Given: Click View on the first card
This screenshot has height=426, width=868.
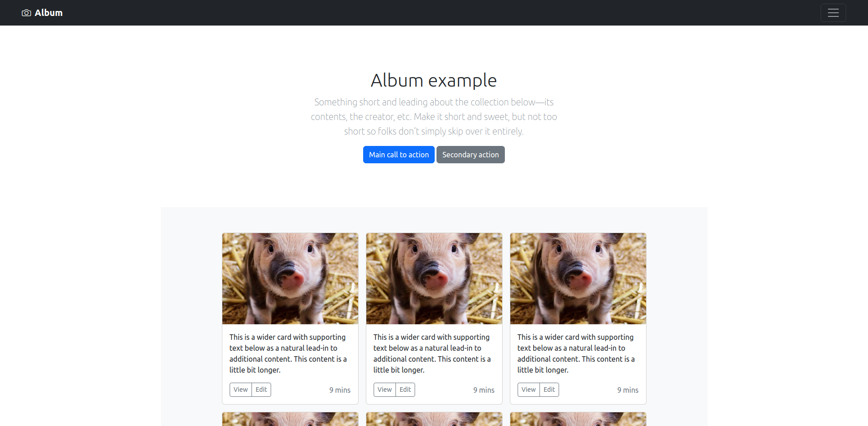Looking at the screenshot, I should point(241,390).
